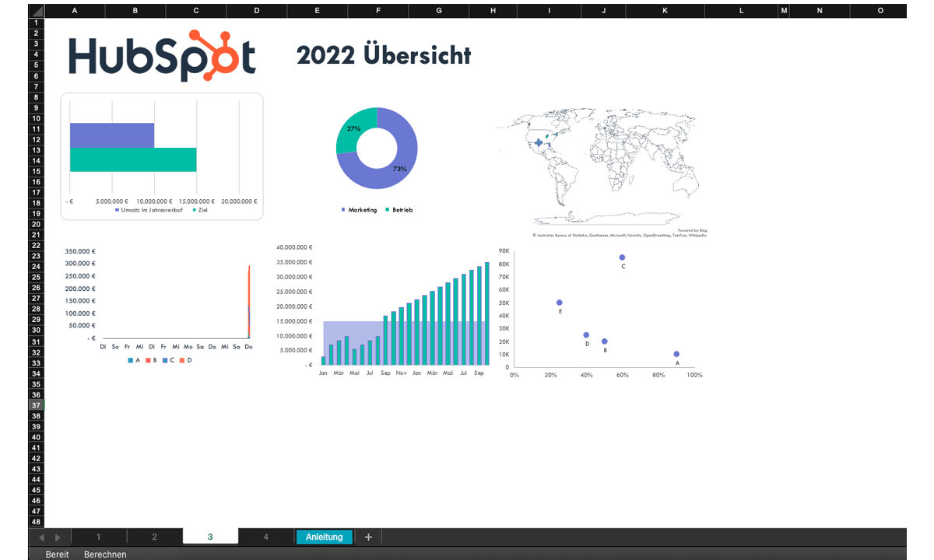Click the select-all corner of the grid
Viewport: 934px width, 560px height.
(x=37, y=10)
